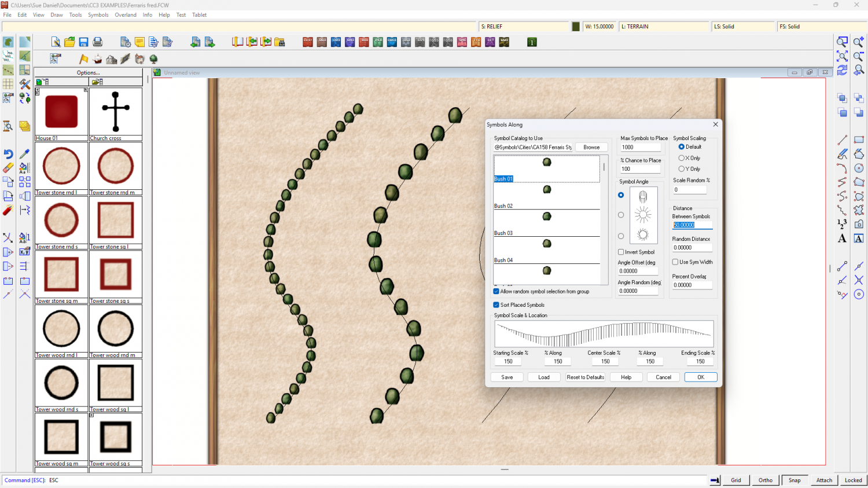The height and width of the screenshot is (488, 868).
Task: Click the sailing ship symbols icon
Action: [98, 59]
